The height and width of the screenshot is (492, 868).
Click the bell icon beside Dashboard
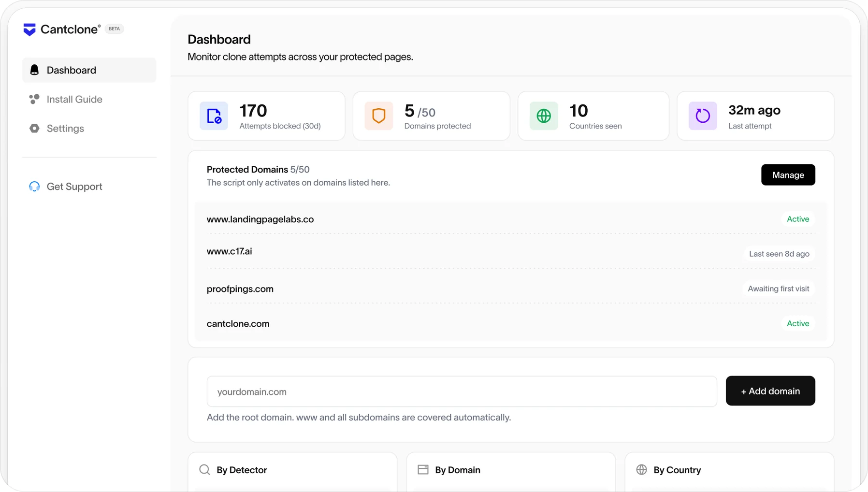click(34, 70)
